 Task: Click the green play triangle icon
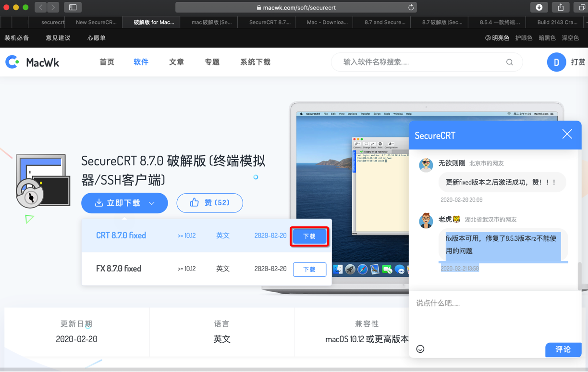tap(29, 219)
